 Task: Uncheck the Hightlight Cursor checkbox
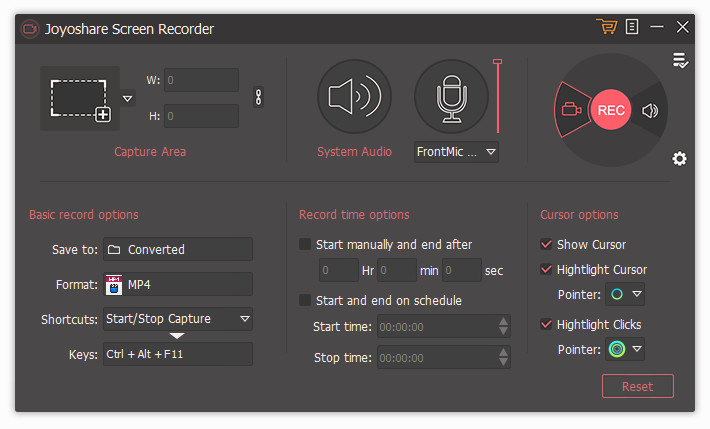tap(546, 269)
